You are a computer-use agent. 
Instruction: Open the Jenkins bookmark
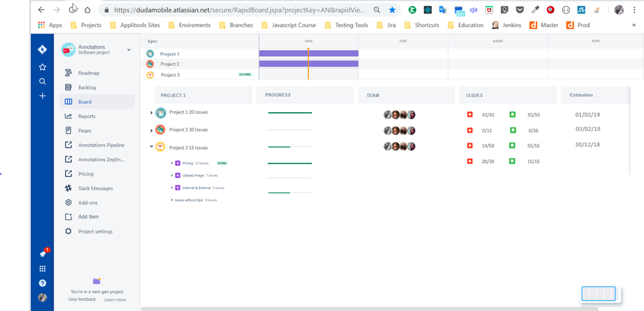[x=506, y=25]
